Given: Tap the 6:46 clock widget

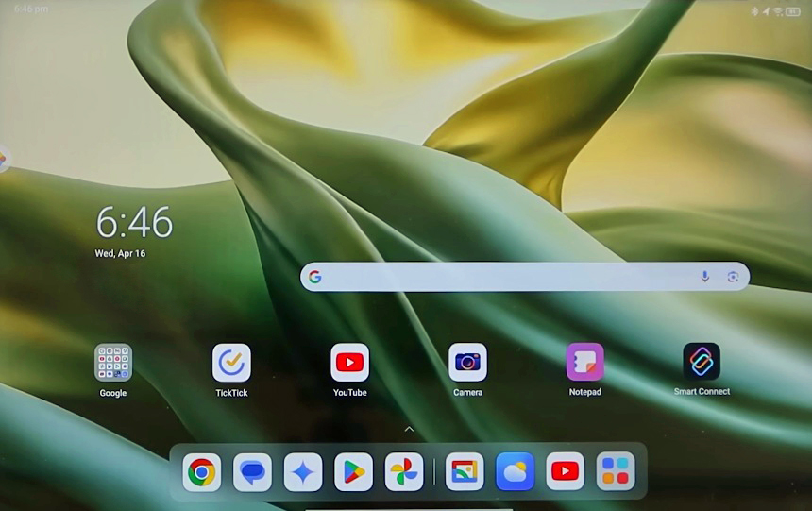Looking at the screenshot, I should [134, 222].
